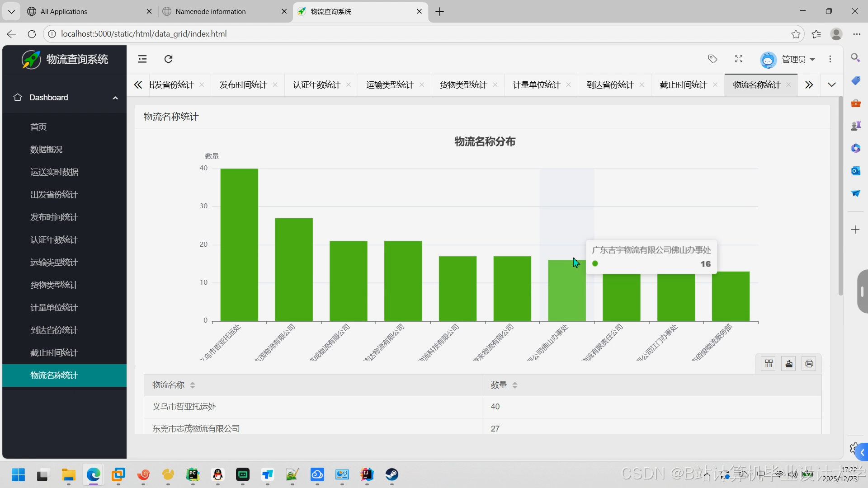This screenshot has width=868, height=488.
Task: Toggle fullscreen mode icon
Action: pos(739,59)
